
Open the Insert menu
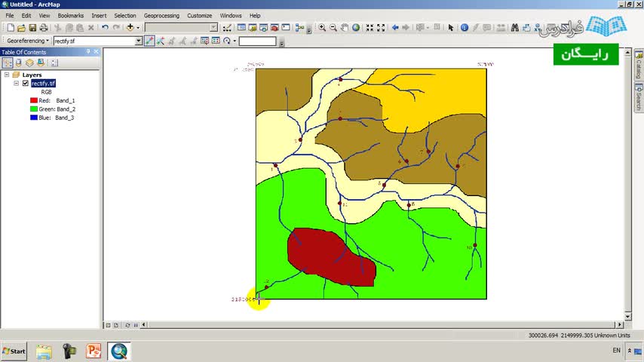(x=99, y=16)
